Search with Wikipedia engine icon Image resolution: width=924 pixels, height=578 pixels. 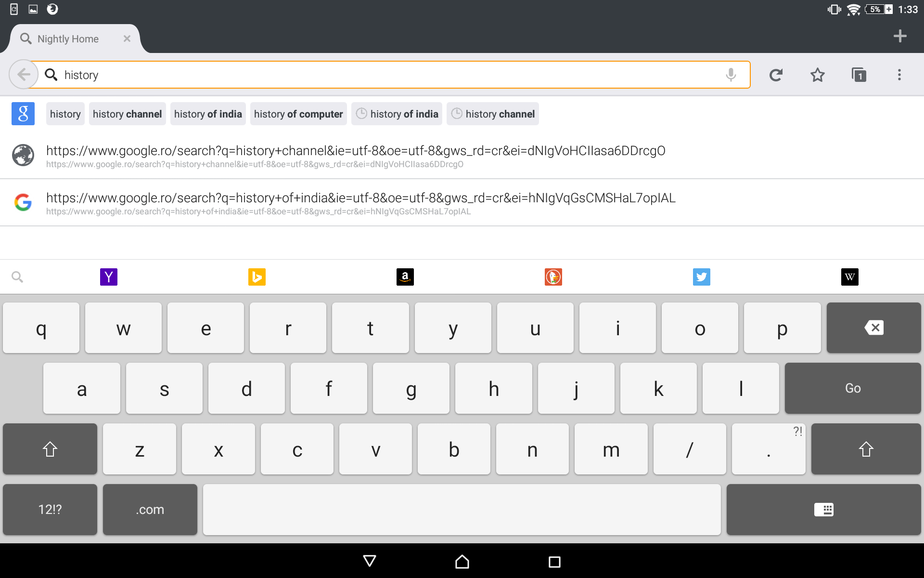pos(850,277)
